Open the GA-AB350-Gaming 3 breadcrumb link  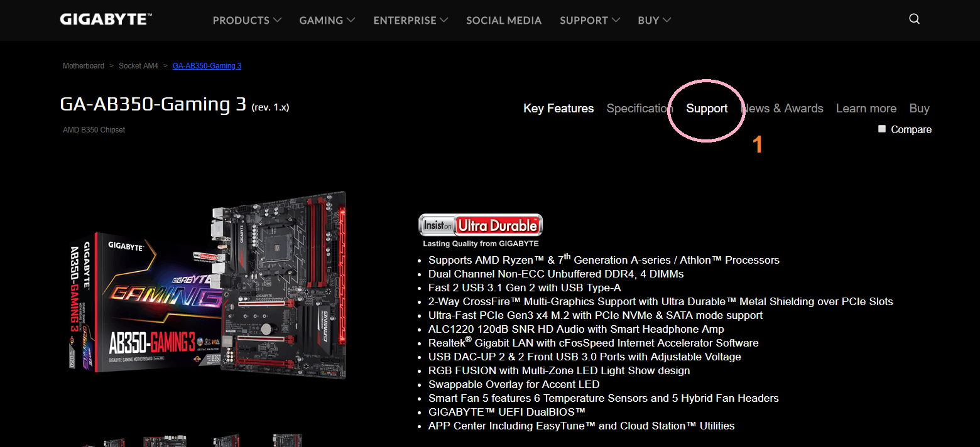click(x=207, y=66)
